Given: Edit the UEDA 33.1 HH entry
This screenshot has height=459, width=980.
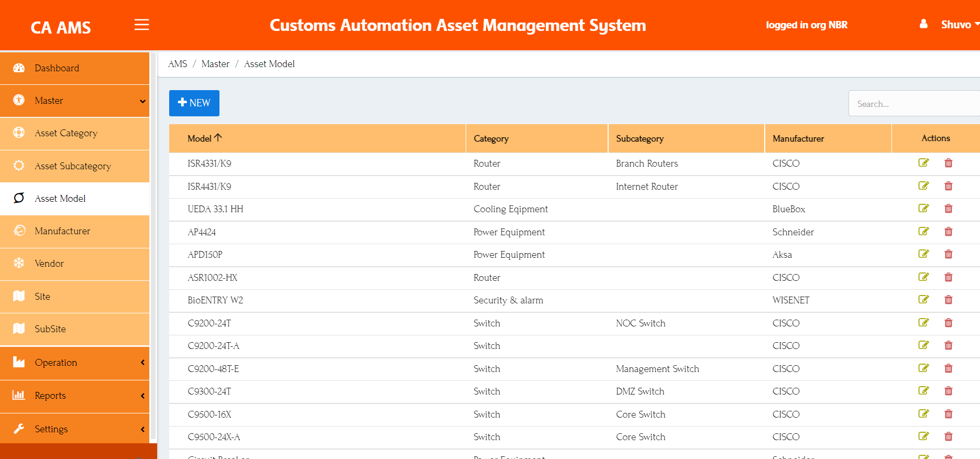Looking at the screenshot, I should pyautogui.click(x=923, y=209).
